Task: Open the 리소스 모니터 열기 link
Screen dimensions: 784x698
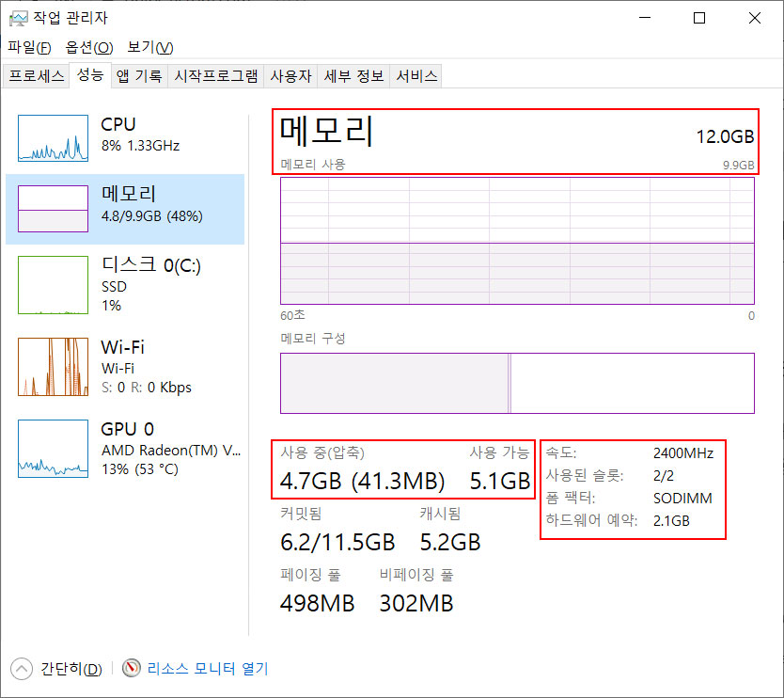Action: pos(208,669)
